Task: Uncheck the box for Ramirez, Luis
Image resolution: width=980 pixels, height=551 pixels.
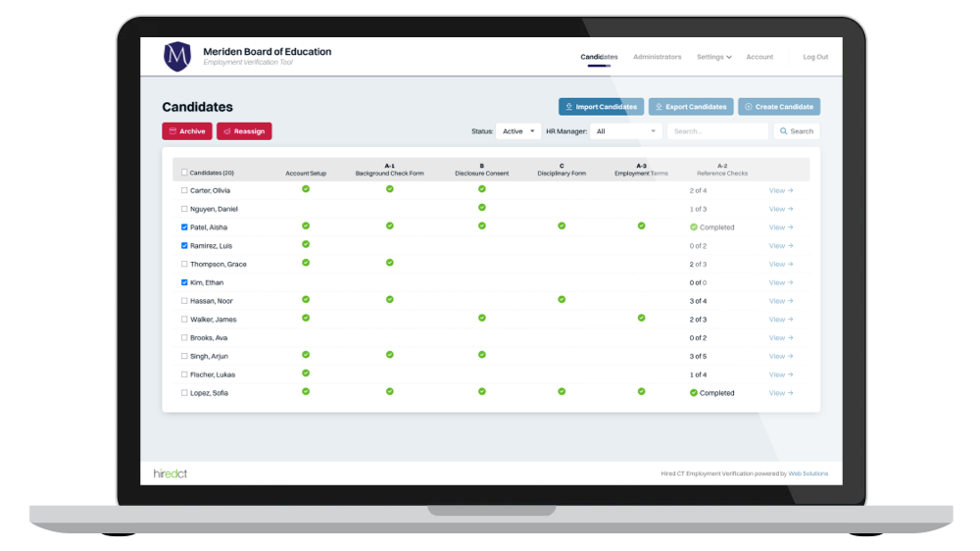Action: tap(184, 246)
